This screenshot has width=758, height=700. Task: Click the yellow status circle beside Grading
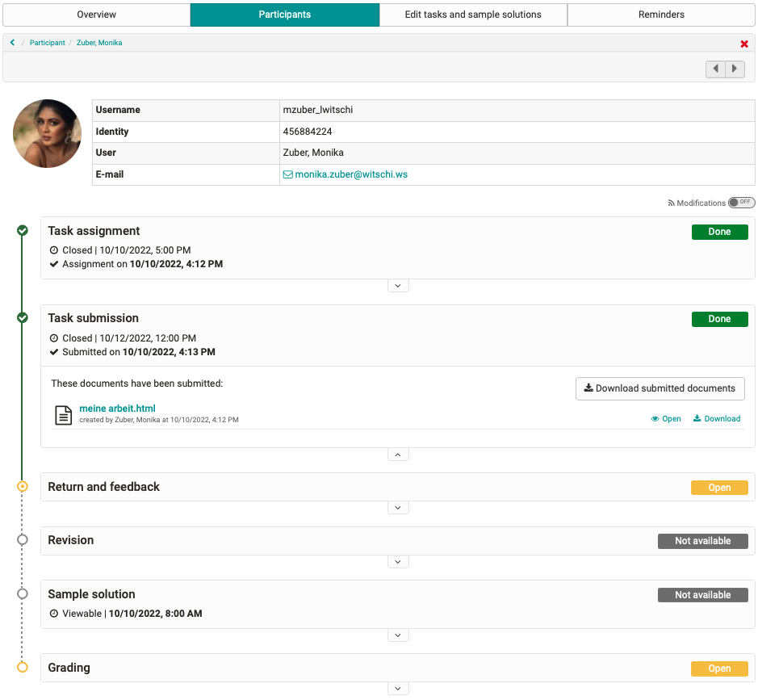tap(23, 668)
